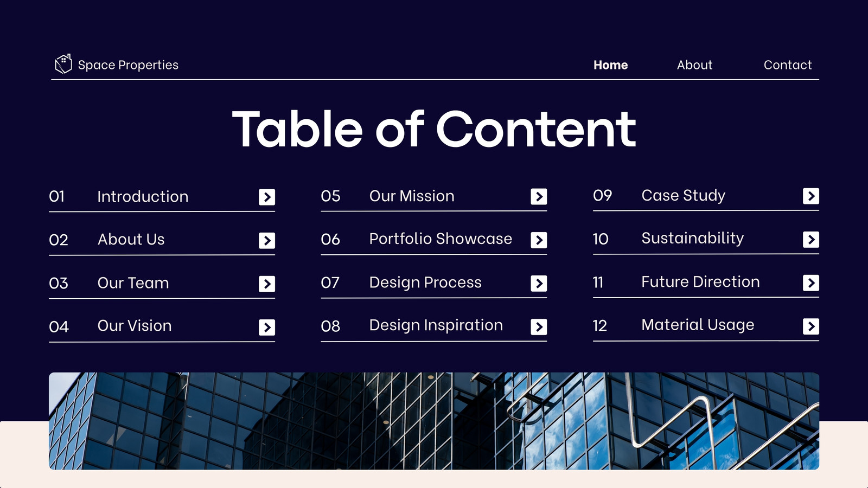868x488 pixels.
Task: Click the Design Process arrow icon
Action: pyautogui.click(x=539, y=283)
